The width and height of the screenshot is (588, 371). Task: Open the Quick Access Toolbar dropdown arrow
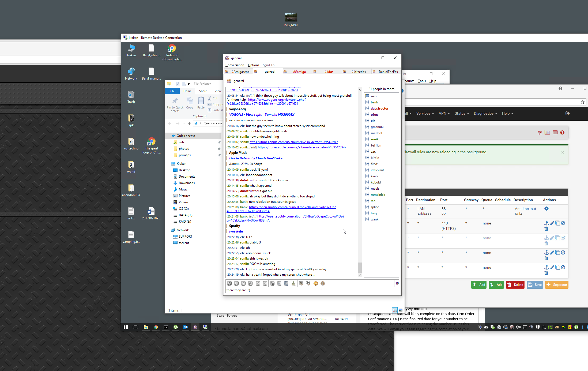(189, 84)
